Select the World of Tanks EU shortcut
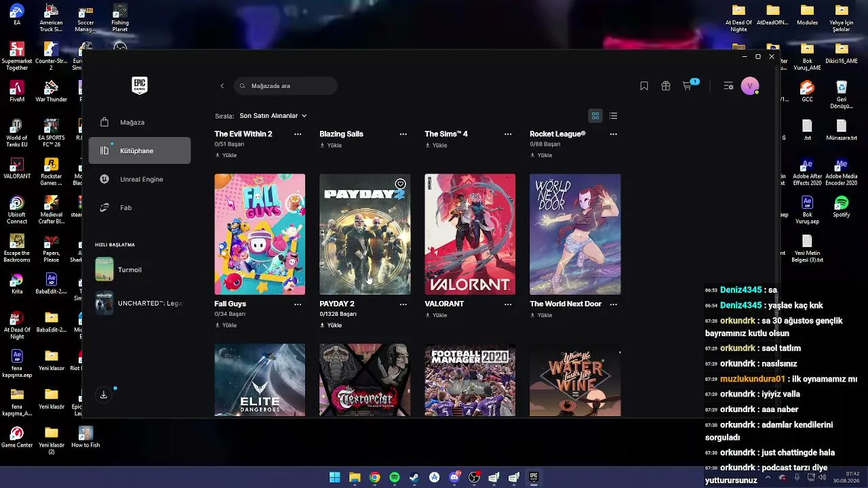This screenshot has height=488, width=868. click(x=17, y=134)
